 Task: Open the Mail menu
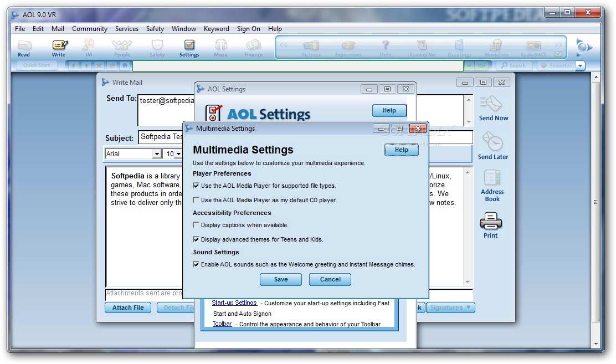(58, 29)
